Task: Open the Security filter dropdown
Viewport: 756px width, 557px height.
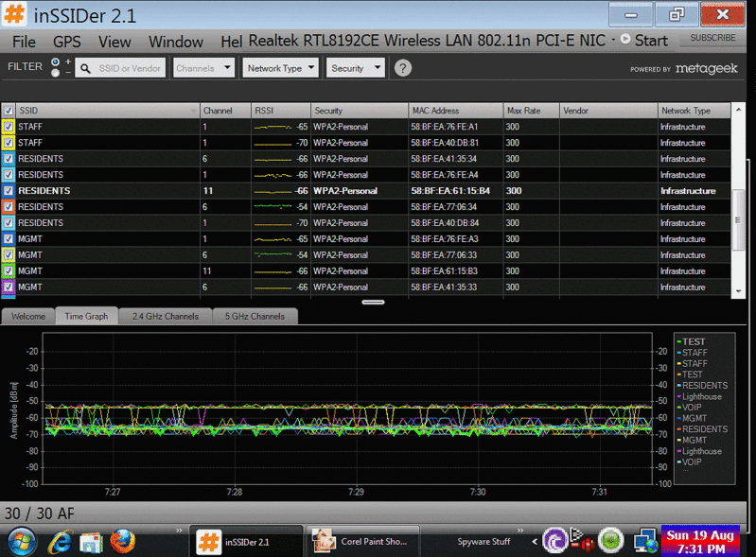Action: tap(356, 68)
